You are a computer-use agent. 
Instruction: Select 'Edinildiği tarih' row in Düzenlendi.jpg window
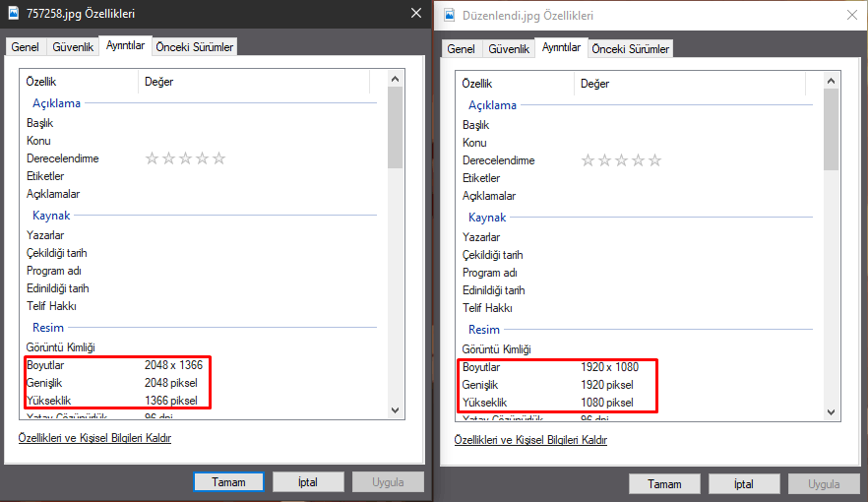(x=637, y=290)
